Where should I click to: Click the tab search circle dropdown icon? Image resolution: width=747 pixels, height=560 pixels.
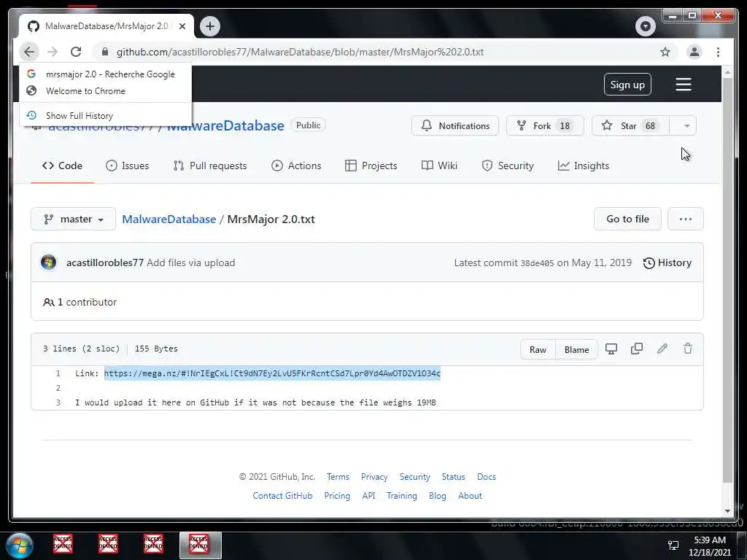pyautogui.click(x=646, y=26)
